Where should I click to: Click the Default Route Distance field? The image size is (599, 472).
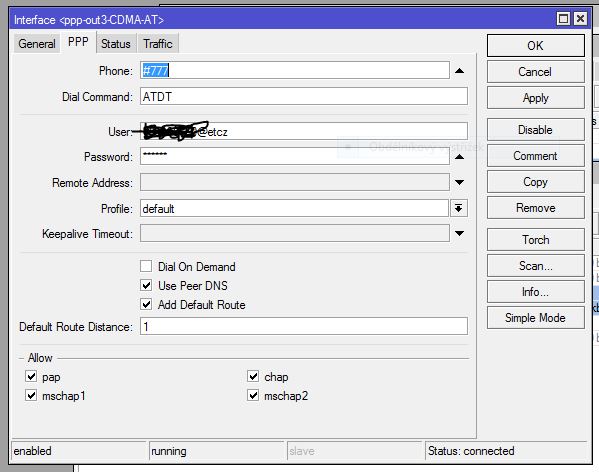tap(304, 327)
